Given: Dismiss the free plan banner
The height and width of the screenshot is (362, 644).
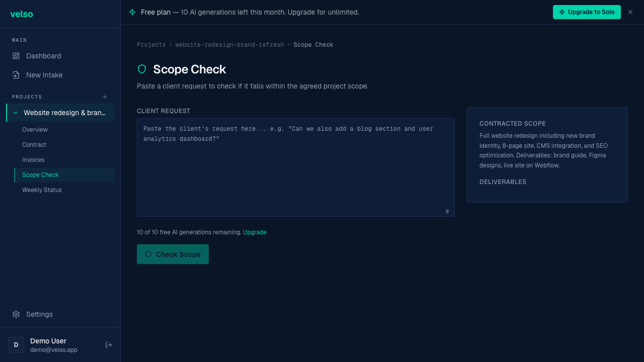Looking at the screenshot, I should coord(630,12).
